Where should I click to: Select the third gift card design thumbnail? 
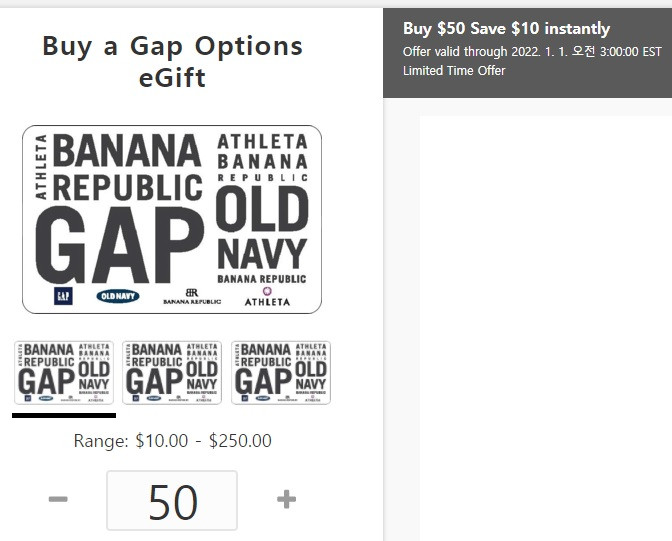coord(281,372)
